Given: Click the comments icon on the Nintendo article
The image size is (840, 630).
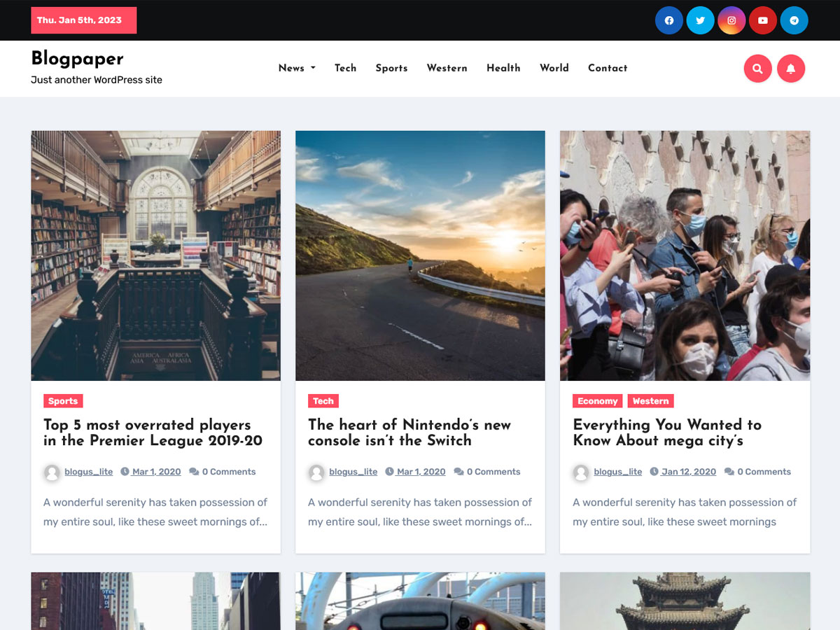Looking at the screenshot, I should 458,472.
